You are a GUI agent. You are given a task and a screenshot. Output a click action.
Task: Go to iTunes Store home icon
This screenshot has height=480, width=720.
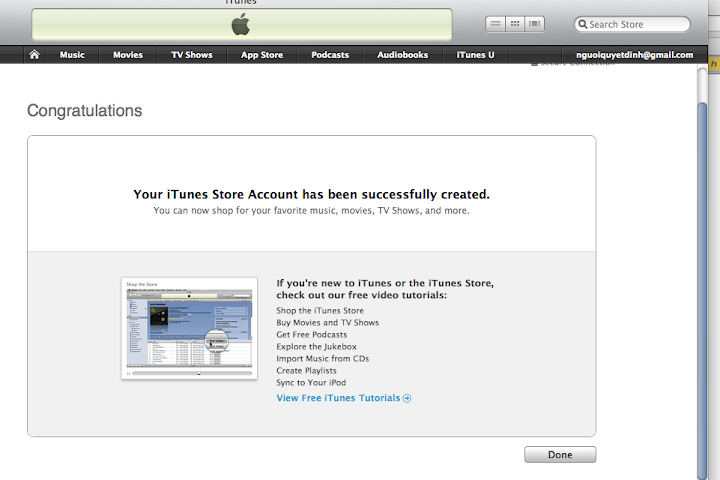34,55
